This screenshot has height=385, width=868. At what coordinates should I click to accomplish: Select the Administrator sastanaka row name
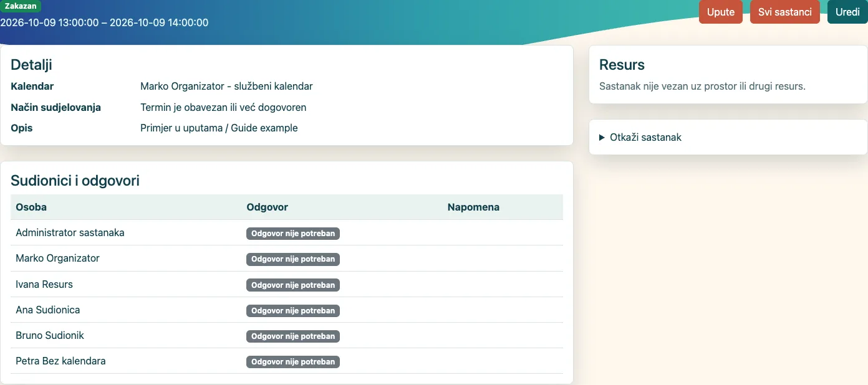(x=70, y=232)
